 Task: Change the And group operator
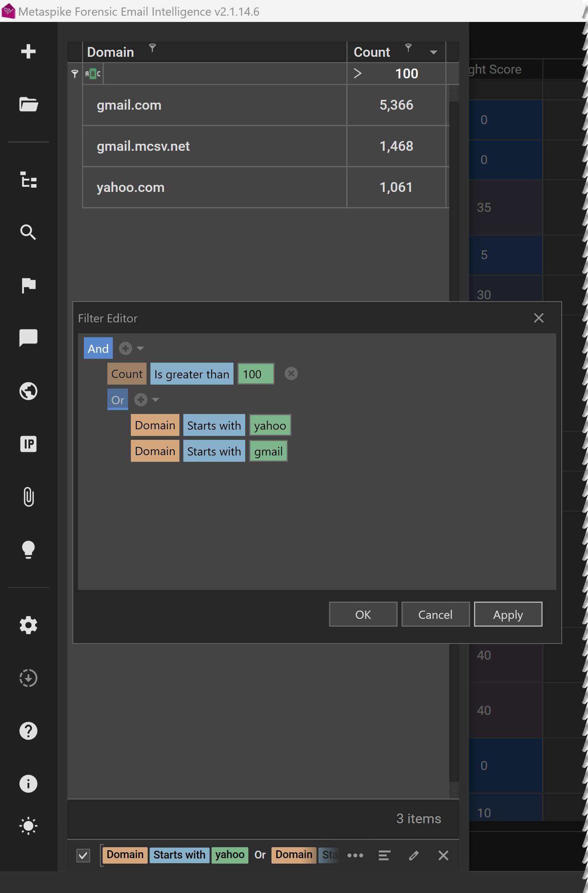click(98, 348)
